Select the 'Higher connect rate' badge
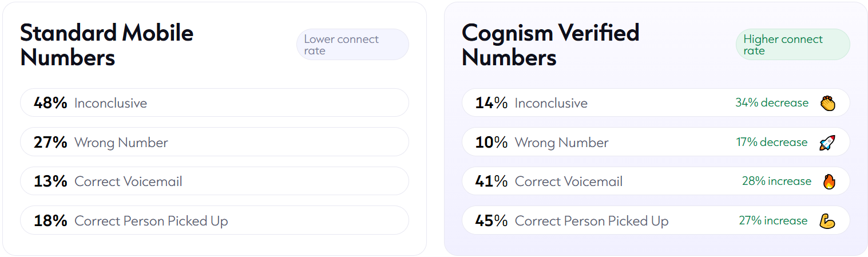 click(793, 45)
